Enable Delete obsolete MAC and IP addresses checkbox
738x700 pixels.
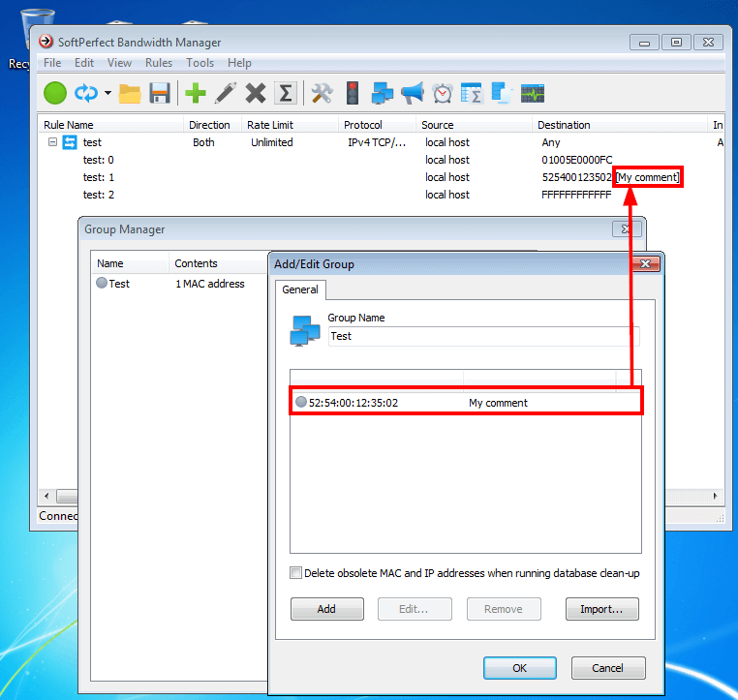(x=295, y=573)
